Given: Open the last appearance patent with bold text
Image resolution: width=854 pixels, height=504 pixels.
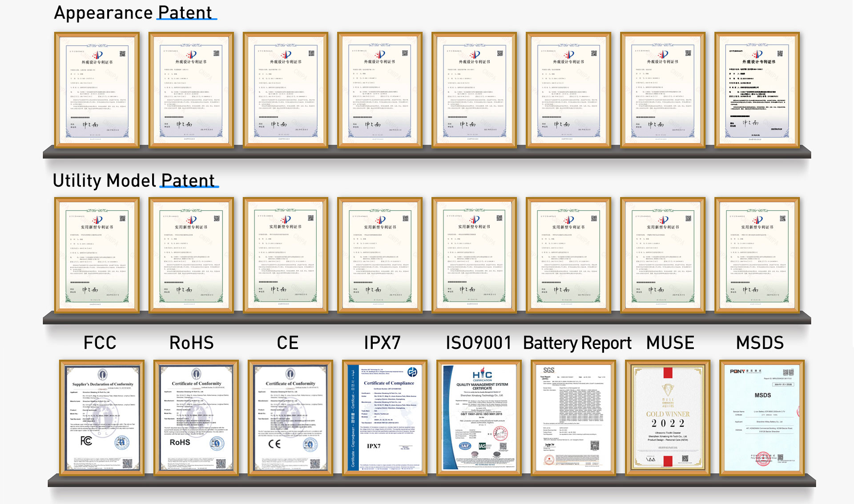Looking at the screenshot, I should pos(757,90).
